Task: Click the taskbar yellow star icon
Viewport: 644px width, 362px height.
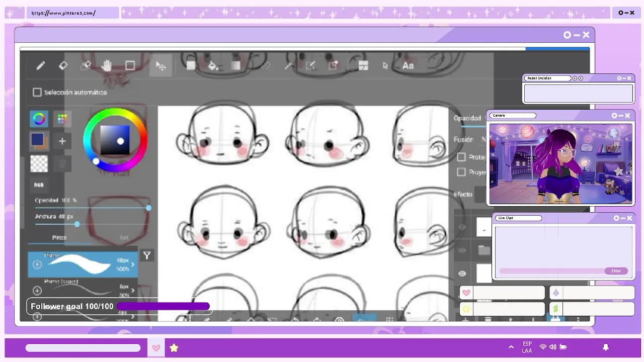Action: (x=174, y=348)
